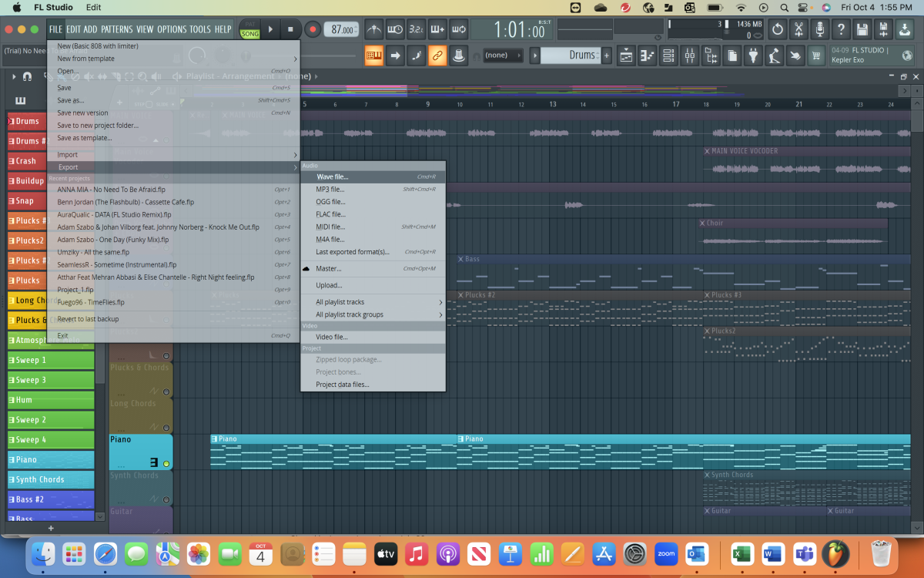This screenshot has height=578, width=924.
Task: Toggle the green mute light on Piano pattern
Action: 166,463
